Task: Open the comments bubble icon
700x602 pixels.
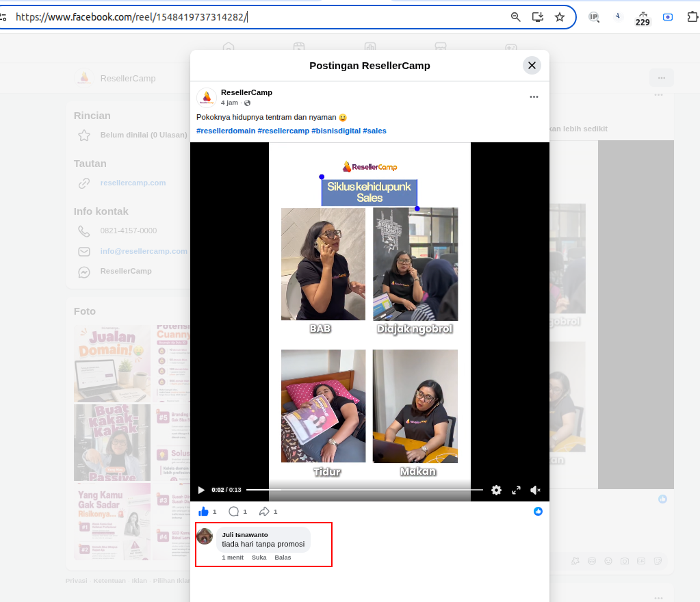Action: [233, 512]
